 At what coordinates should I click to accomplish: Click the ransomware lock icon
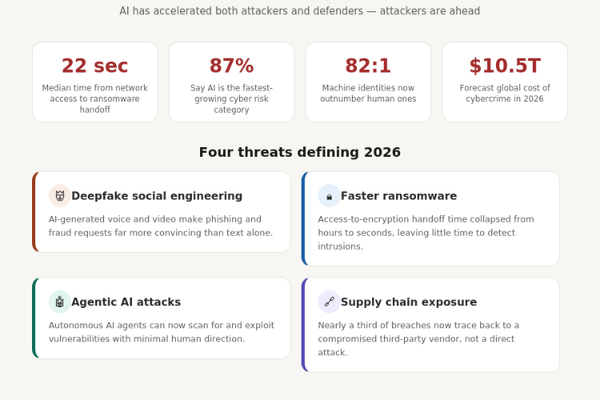click(x=329, y=196)
